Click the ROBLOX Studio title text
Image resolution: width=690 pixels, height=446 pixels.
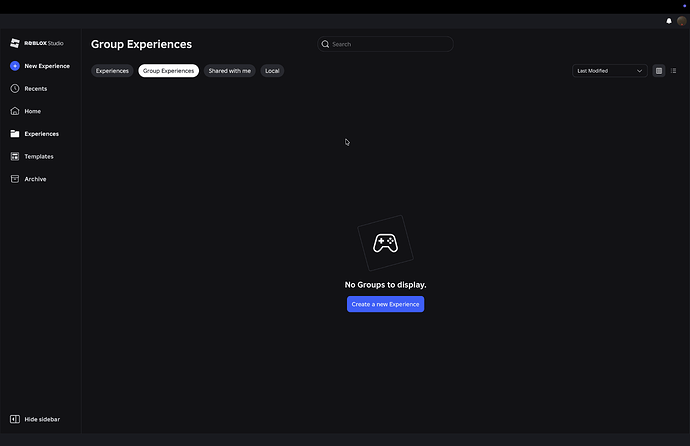(44, 43)
